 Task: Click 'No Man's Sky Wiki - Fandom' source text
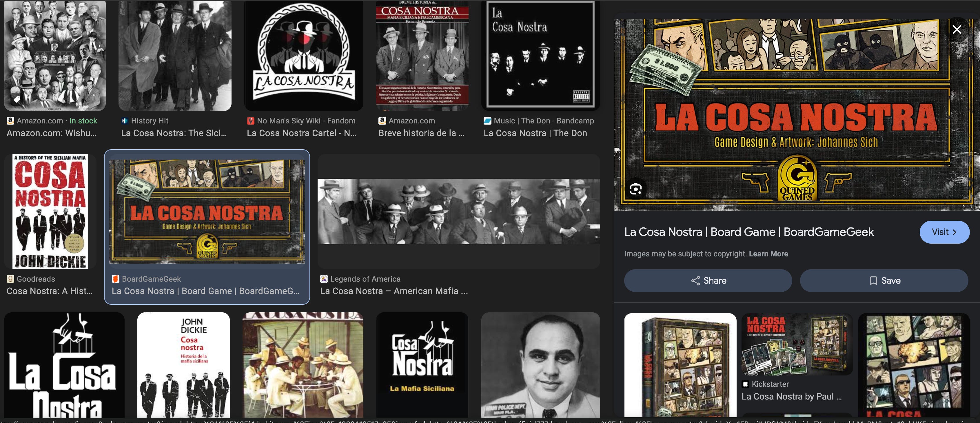[306, 121]
